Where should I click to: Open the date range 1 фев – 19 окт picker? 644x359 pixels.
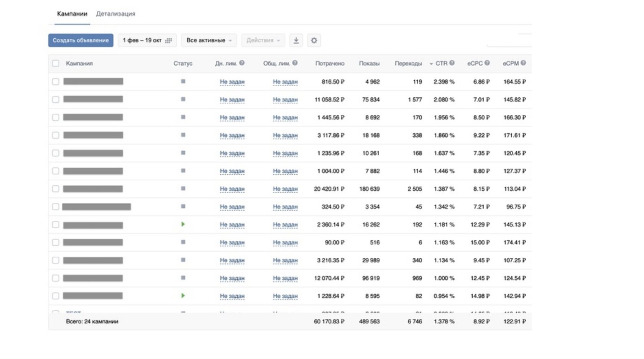(x=147, y=40)
